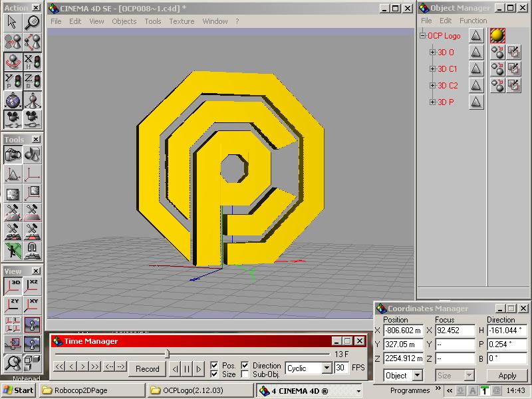Image resolution: width=532 pixels, height=399 pixels.
Task: Select the camera tool in Tools palette
Action: click(x=13, y=155)
